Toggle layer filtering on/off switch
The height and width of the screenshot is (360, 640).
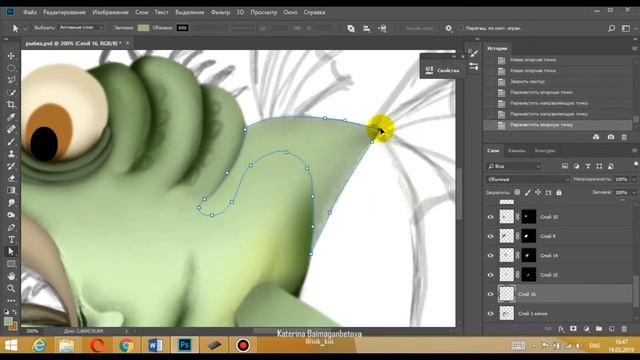tap(636, 164)
